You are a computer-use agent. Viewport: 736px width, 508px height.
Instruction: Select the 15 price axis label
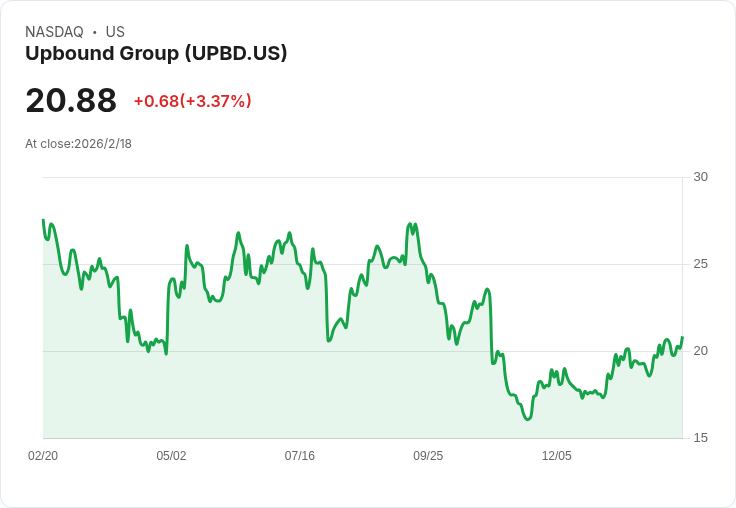pos(701,438)
